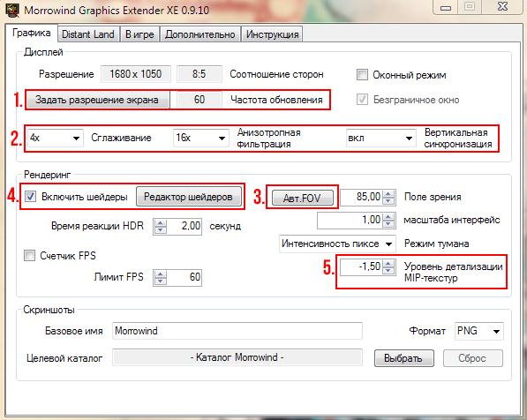Increase field of view with up arrow
This screenshot has width=527, height=420.
click(x=388, y=194)
